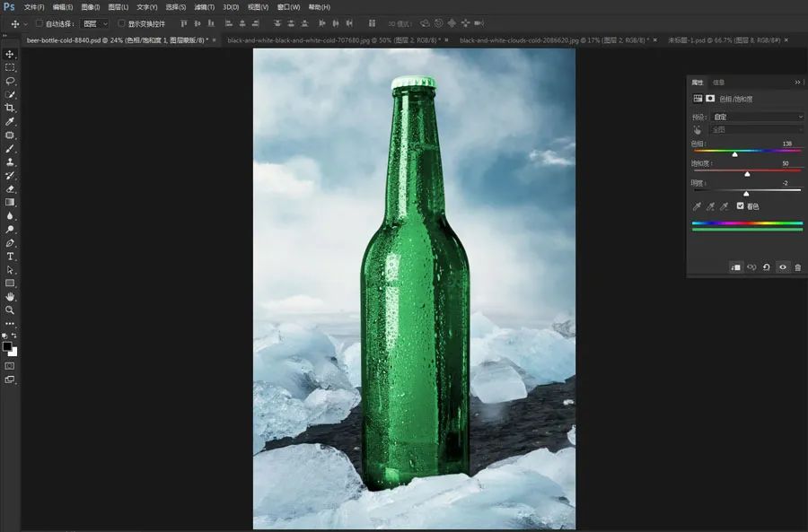Select the Eraser tool
The height and width of the screenshot is (532, 808).
pos(10,188)
